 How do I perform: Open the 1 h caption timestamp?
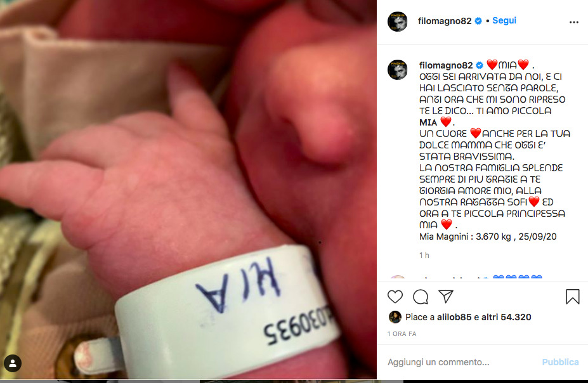point(424,255)
